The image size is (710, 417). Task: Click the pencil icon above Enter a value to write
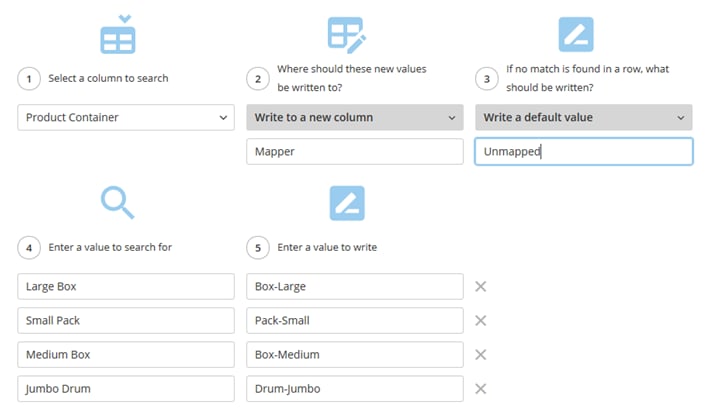(x=347, y=203)
